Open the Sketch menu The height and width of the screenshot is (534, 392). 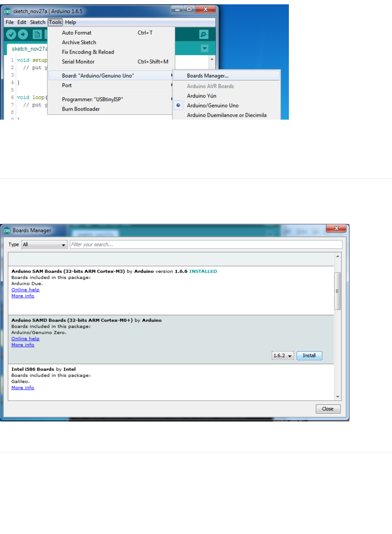(38, 22)
